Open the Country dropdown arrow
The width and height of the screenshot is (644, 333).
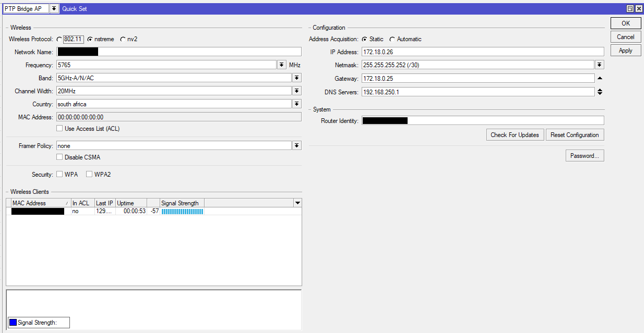[297, 104]
